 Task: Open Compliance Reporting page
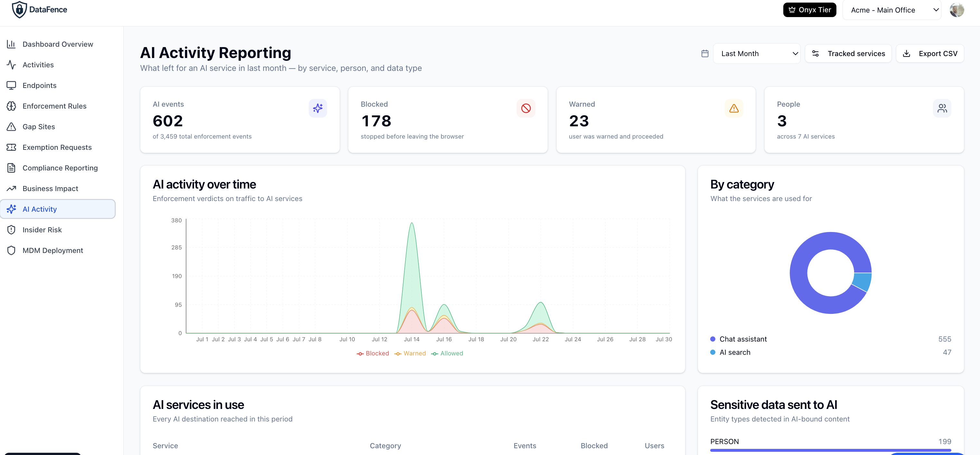point(58,168)
